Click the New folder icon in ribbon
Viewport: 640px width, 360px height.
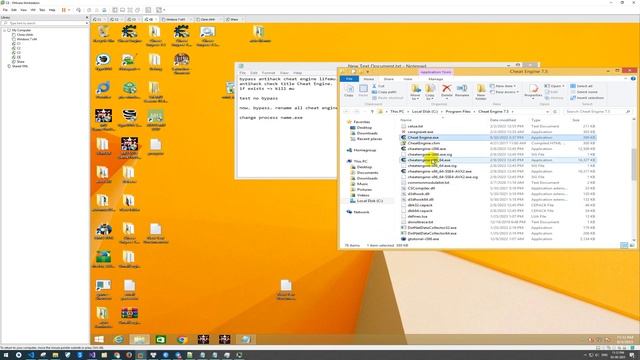481,91
